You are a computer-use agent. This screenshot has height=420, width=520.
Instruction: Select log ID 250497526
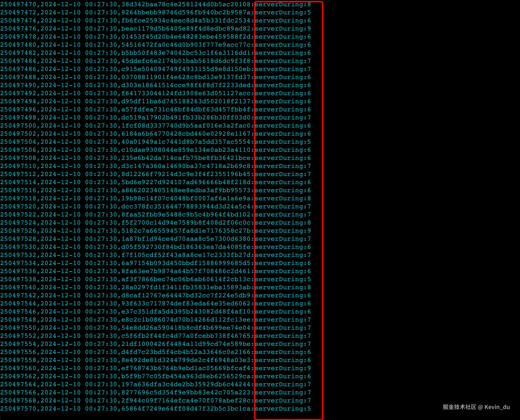click(18, 231)
